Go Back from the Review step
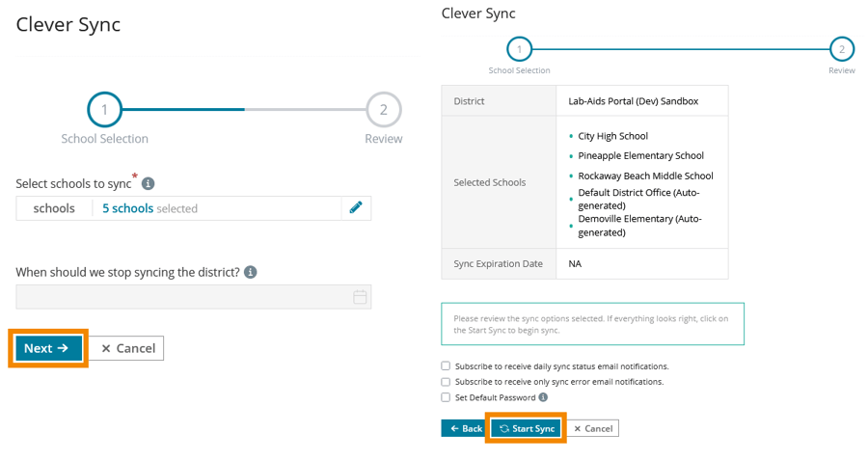868x460 pixels. coord(465,428)
